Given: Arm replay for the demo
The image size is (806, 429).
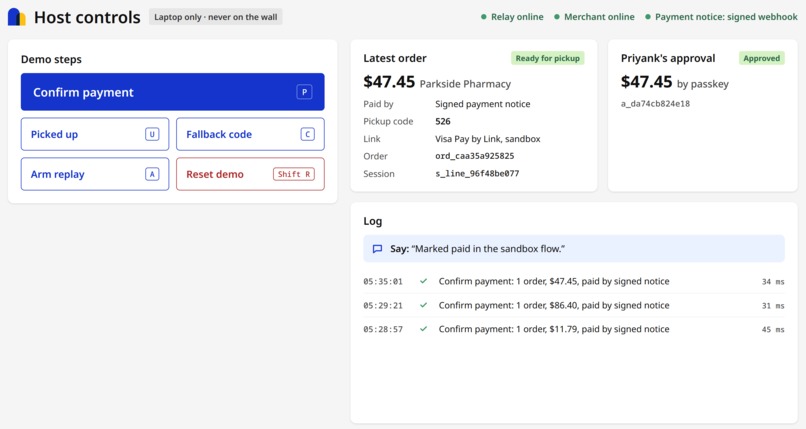Looking at the screenshot, I should [95, 174].
